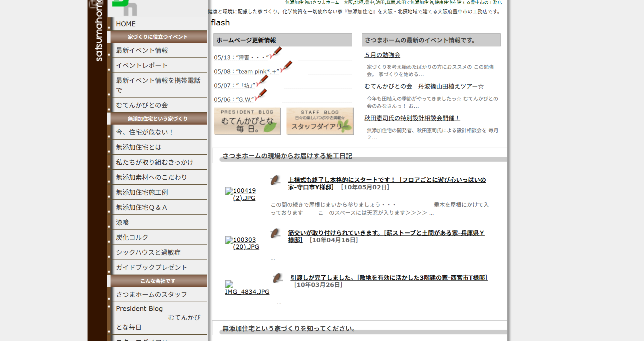The width and height of the screenshot is (644, 341).
Task: Click the pencil icon beside the 05/13 update
Action: [x=276, y=53]
